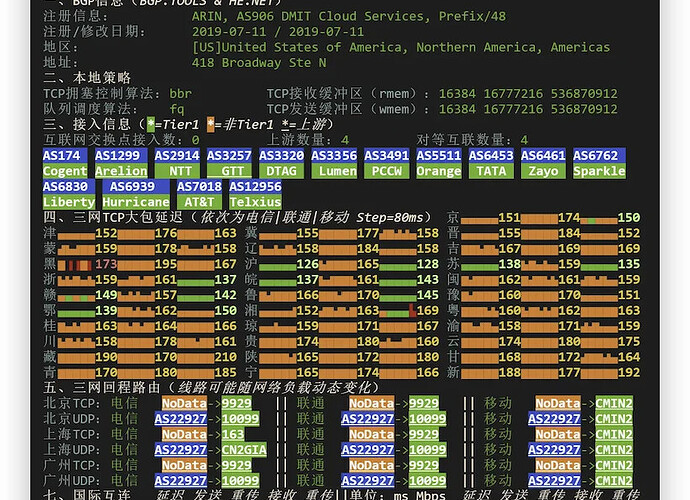Click the AS12956 badge
The width and height of the screenshot is (690, 500).
point(255,187)
